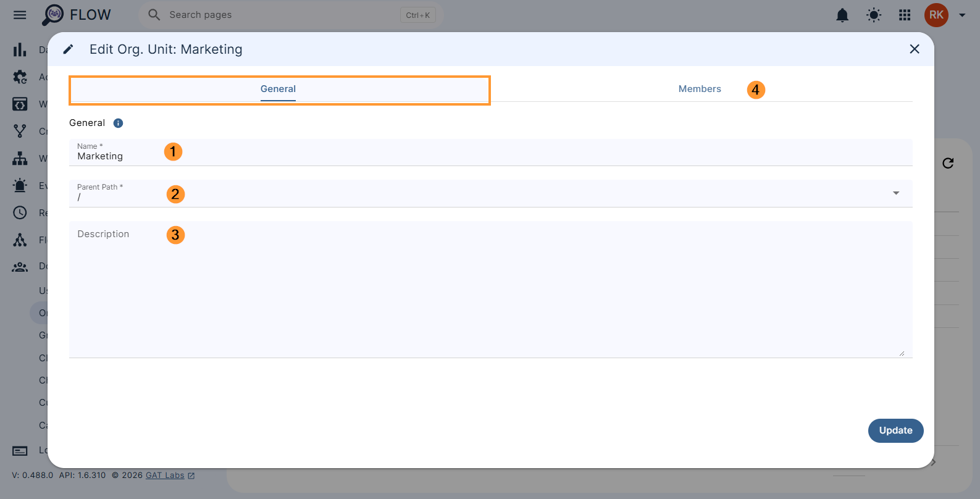This screenshot has height=499, width=980.
Task: Show the General section info icon
Action: tap(118, 123)
